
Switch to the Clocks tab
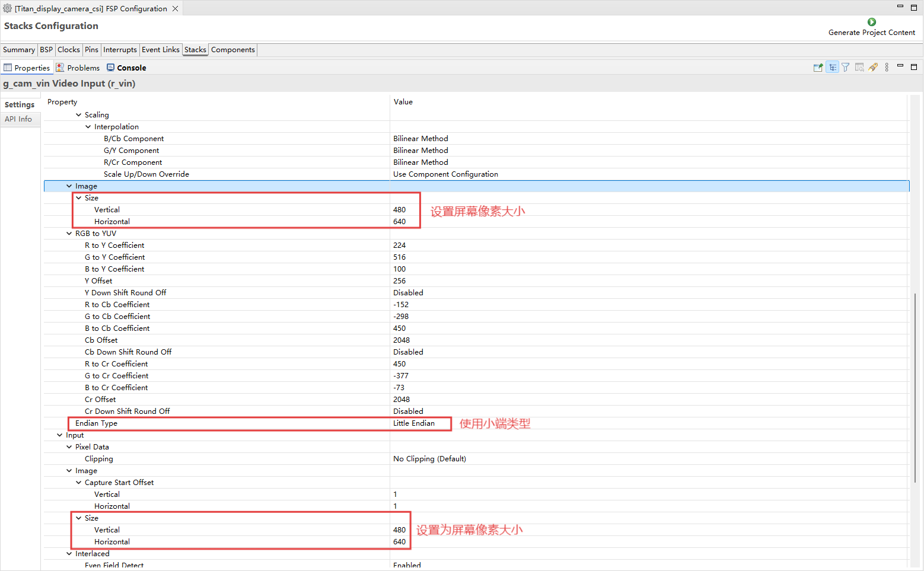pos(68,50)
